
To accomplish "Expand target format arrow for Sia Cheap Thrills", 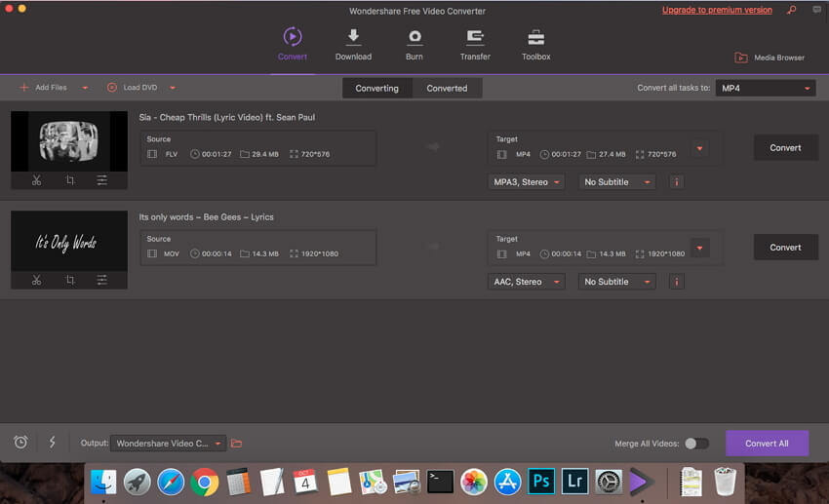I will click(x=699, y=148).
